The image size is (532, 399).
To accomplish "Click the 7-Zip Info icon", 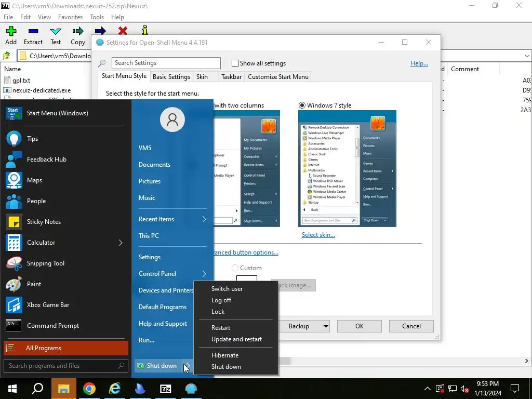I will point(145,30).
